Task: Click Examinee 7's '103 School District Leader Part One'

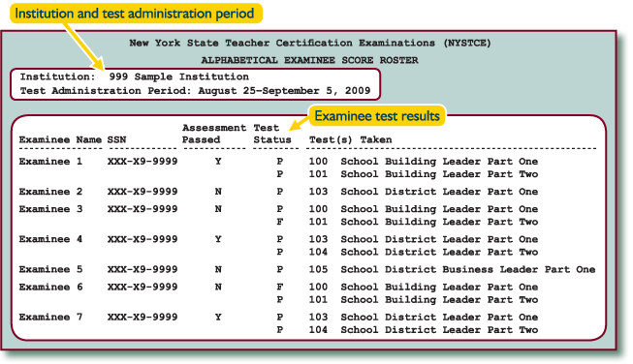Action: coord(424,318)
